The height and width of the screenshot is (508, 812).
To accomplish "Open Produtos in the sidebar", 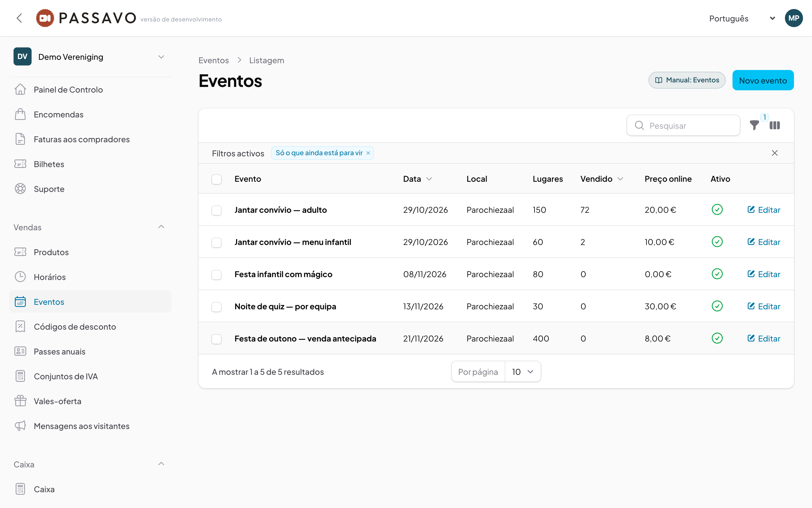I will pyautogui.click(x=90, y=252).
